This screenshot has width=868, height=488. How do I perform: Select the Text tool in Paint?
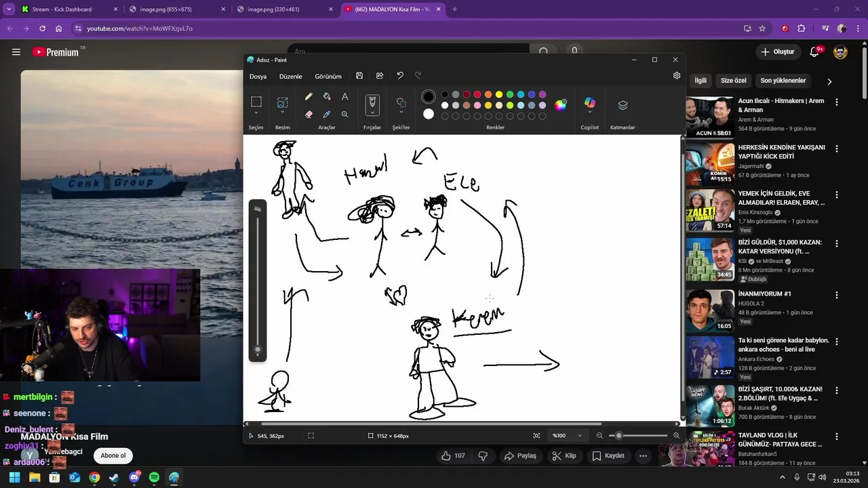pyautogui.click(x=344, y=97)
